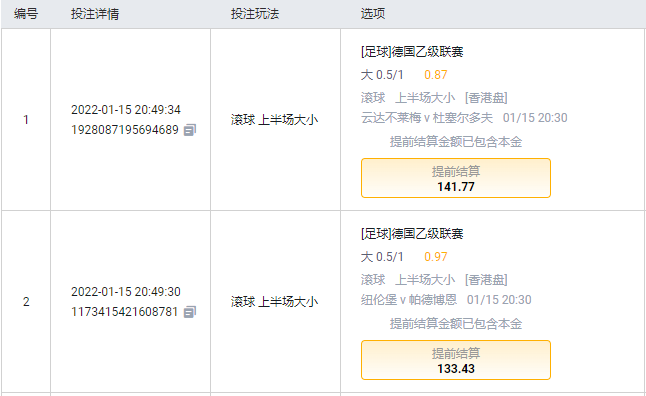Click the first row number 1 cell
This screenshot has height=396, width=646.
26,120
